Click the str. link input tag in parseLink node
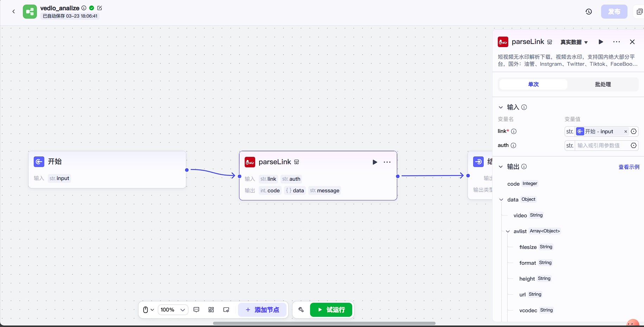 (x=268, y=179)
